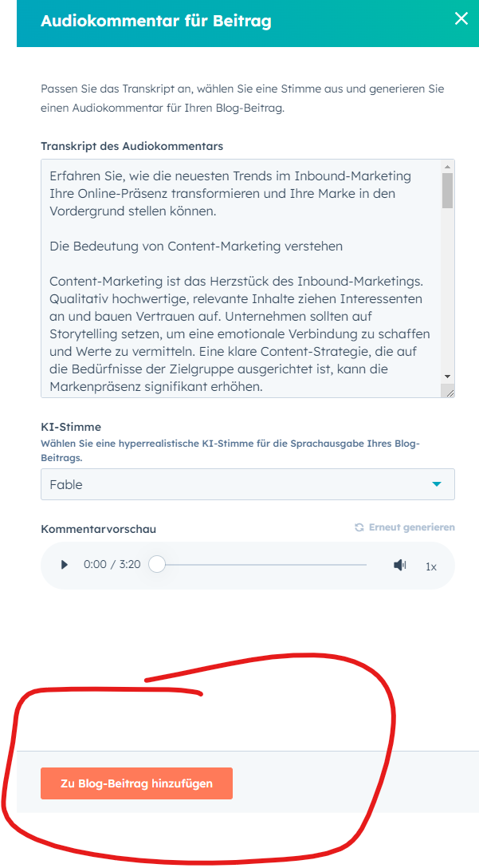
Task: Click the audio progress slider handle
Action: [x=157, y=565]
